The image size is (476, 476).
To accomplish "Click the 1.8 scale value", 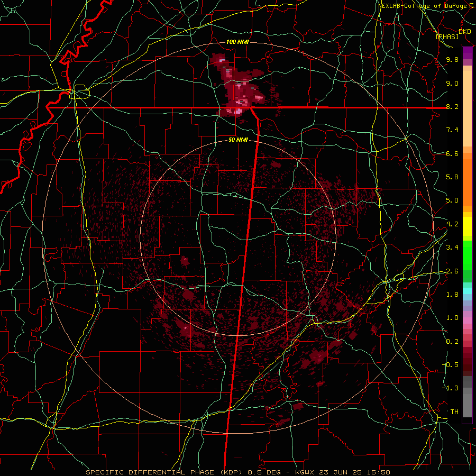I will (x=452, y=295).
